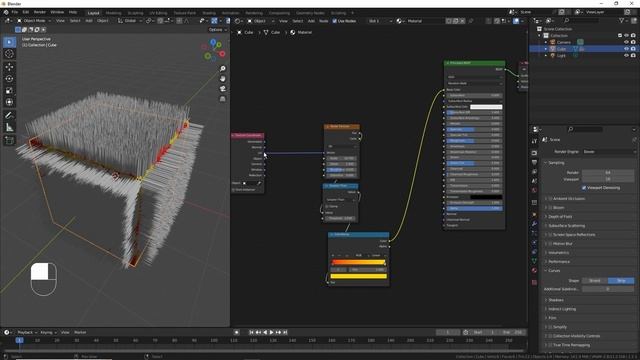Open viewport Options dropdown
Viewport: 640px width, 360px height.
(217, 29)
